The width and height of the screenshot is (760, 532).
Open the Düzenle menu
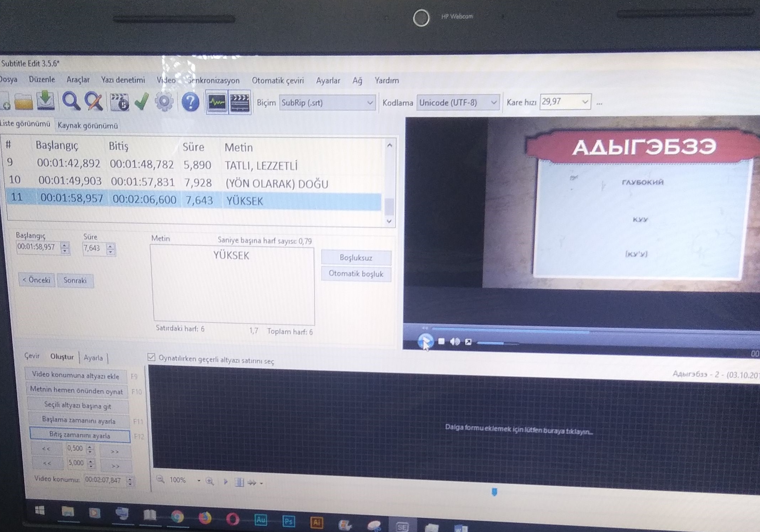pyautogui.click(x=42, y=79)
